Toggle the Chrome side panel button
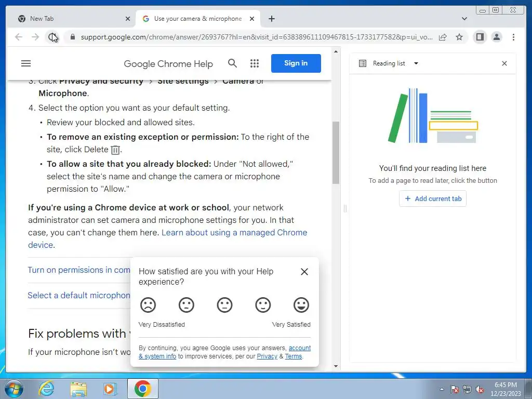This screenshot has width=532, height=399. (x=480, y=37)
